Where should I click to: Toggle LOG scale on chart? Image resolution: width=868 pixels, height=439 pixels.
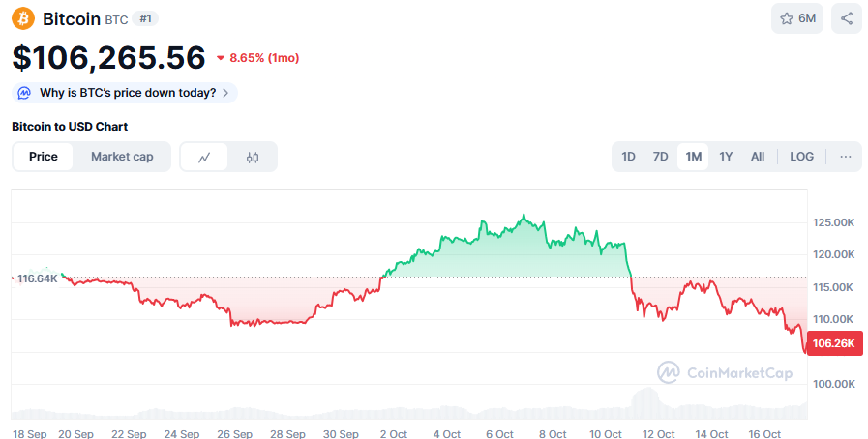[801, 157]
